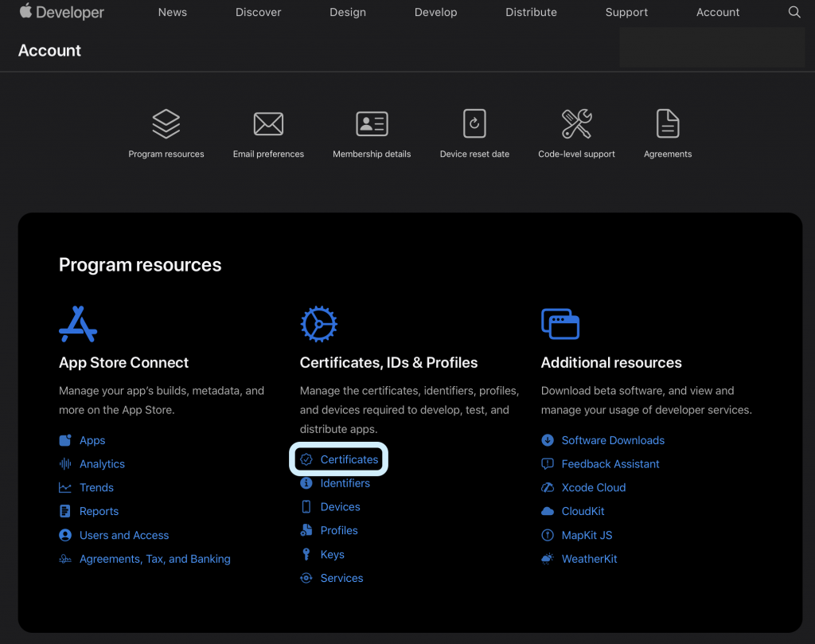The image size is (815, 644).
Task: Click the file icon beside Profiles
Action: [306, 530]
